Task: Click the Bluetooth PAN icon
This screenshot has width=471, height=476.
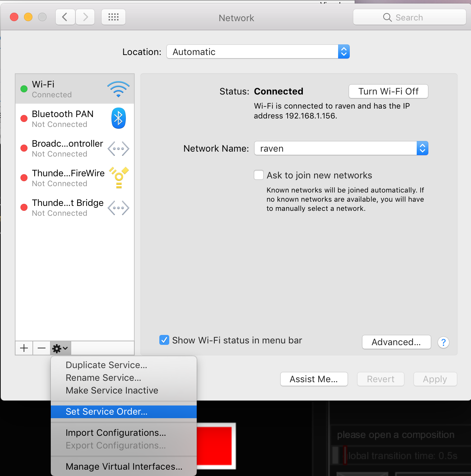Action: [x=118, y=118]
